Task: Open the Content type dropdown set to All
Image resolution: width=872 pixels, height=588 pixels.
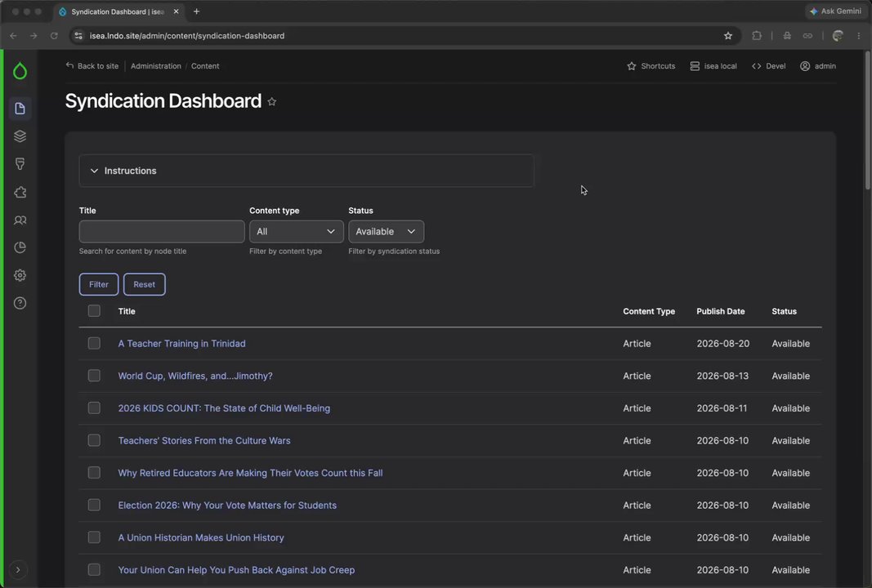Action: 297,232
